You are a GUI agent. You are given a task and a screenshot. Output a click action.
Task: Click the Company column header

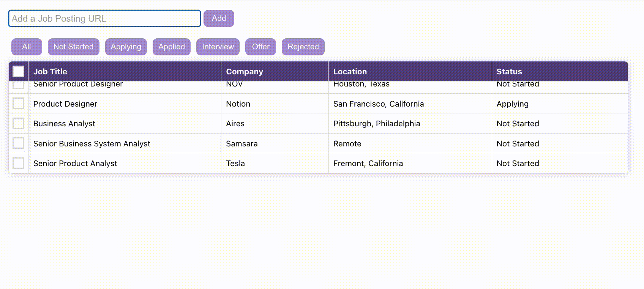pos(244,72)
